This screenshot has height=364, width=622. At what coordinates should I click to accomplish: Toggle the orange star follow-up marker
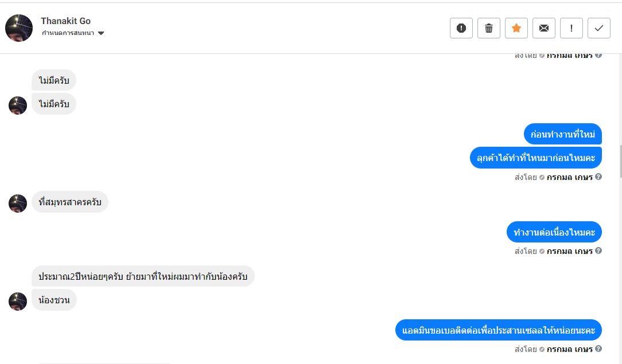516,28
